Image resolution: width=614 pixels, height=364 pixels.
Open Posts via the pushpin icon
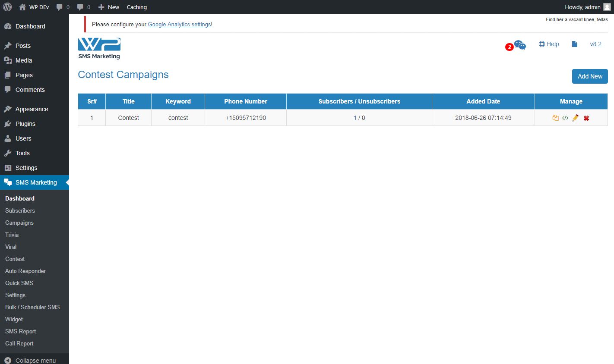point(8,46)
